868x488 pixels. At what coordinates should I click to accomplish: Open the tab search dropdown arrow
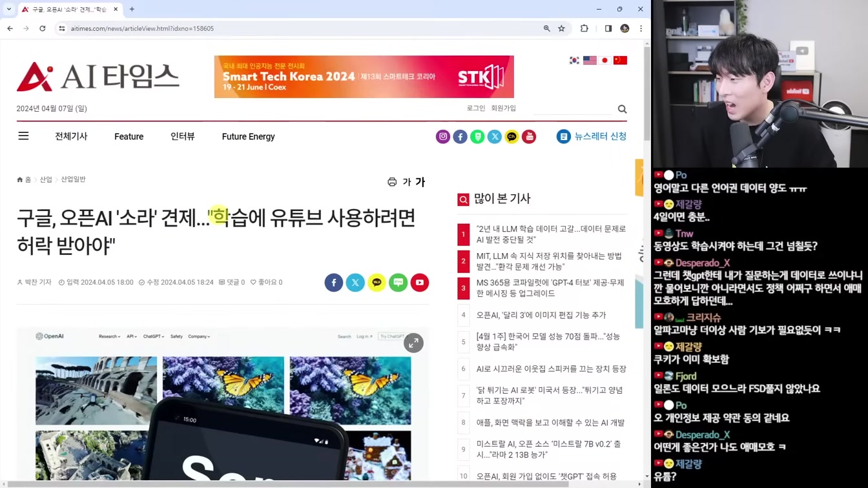click(x=8, y=9)
